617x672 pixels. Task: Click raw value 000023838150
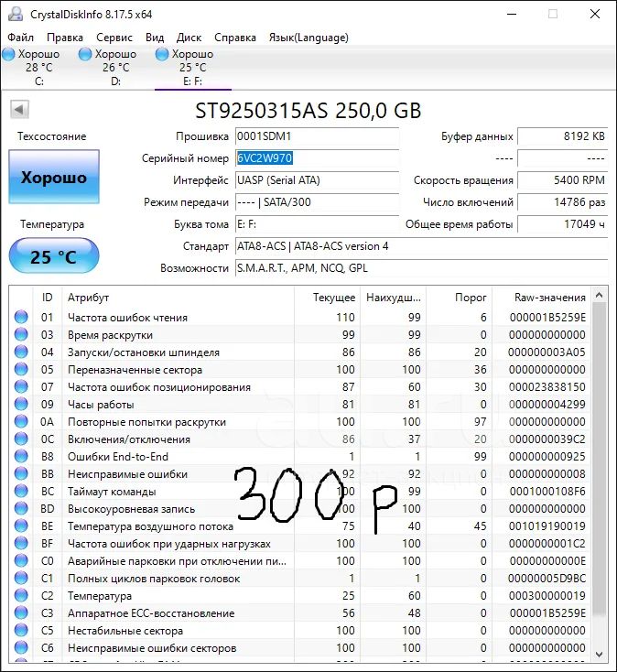click(547, 387)
